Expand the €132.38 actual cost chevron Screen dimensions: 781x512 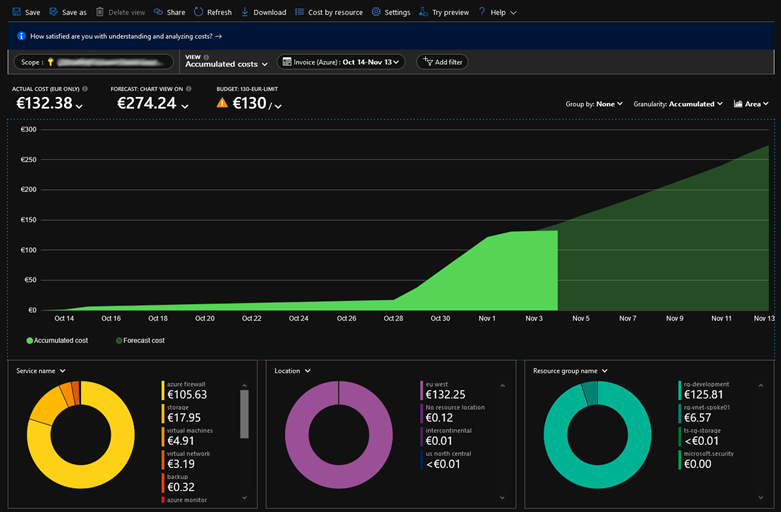pos(79,106)
